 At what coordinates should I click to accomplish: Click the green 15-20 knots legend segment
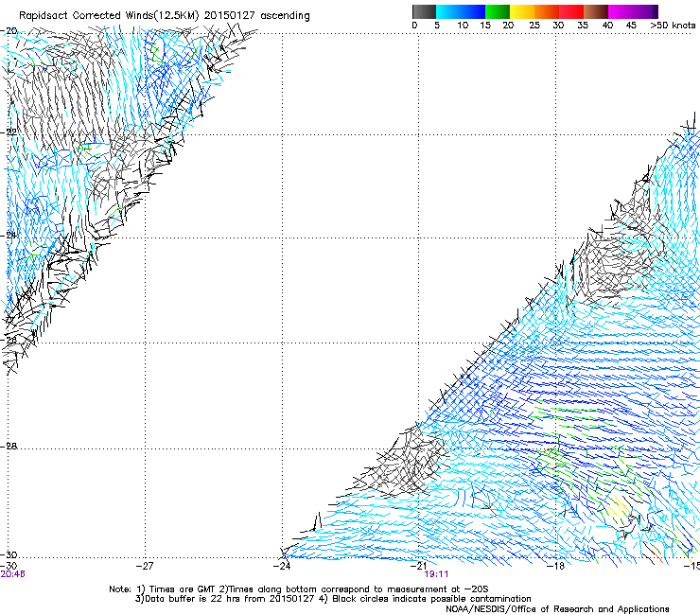point(497,11)
